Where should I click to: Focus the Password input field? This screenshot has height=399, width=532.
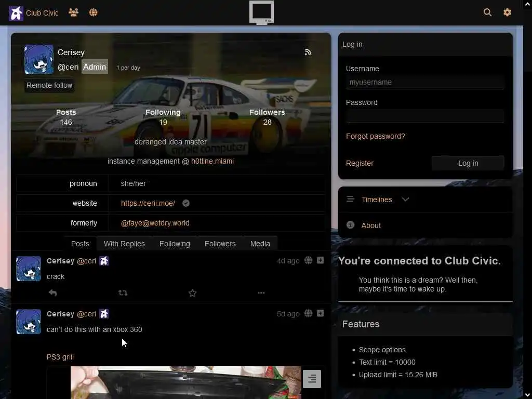coord(425,116)
